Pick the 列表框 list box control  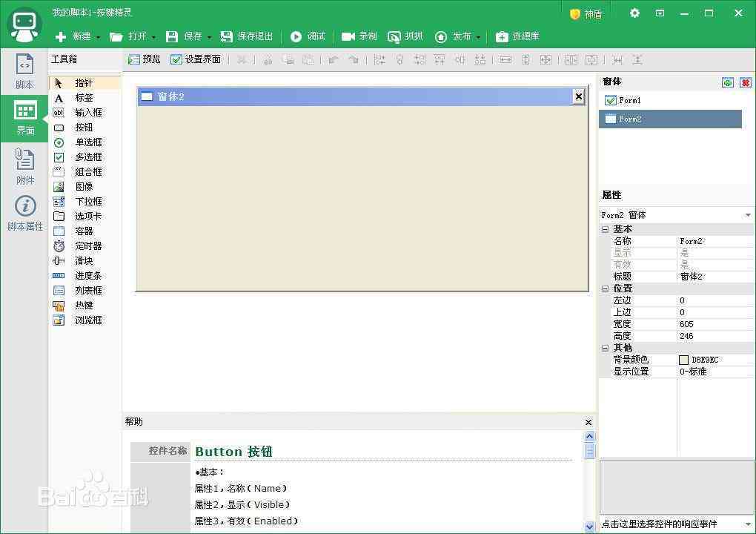coord(84,291)
